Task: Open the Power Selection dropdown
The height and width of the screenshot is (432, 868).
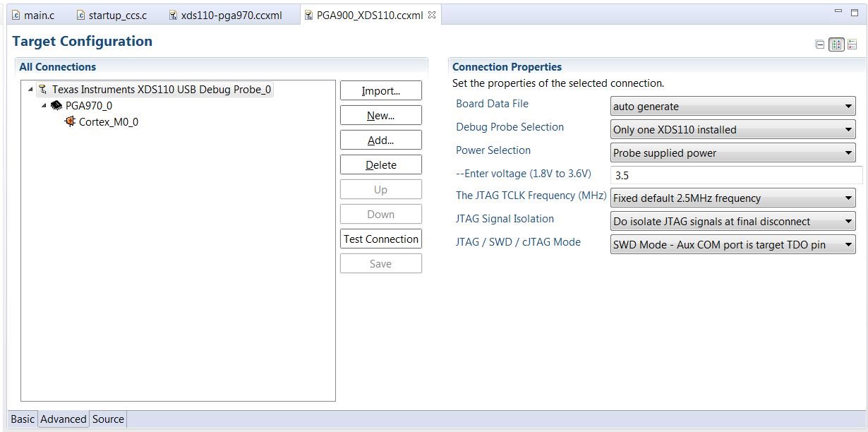Action: 849,152
